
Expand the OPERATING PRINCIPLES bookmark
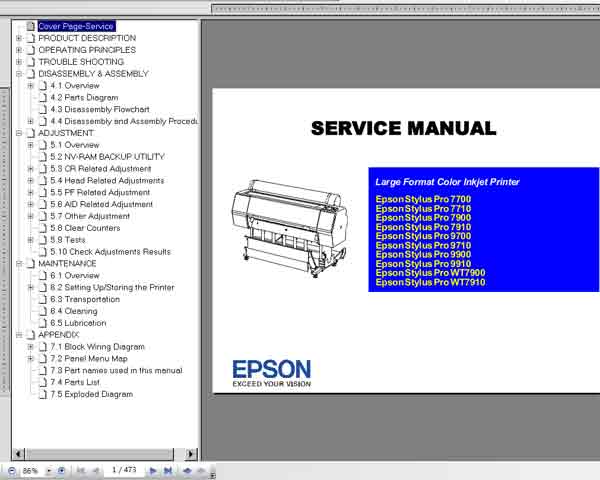19,50
